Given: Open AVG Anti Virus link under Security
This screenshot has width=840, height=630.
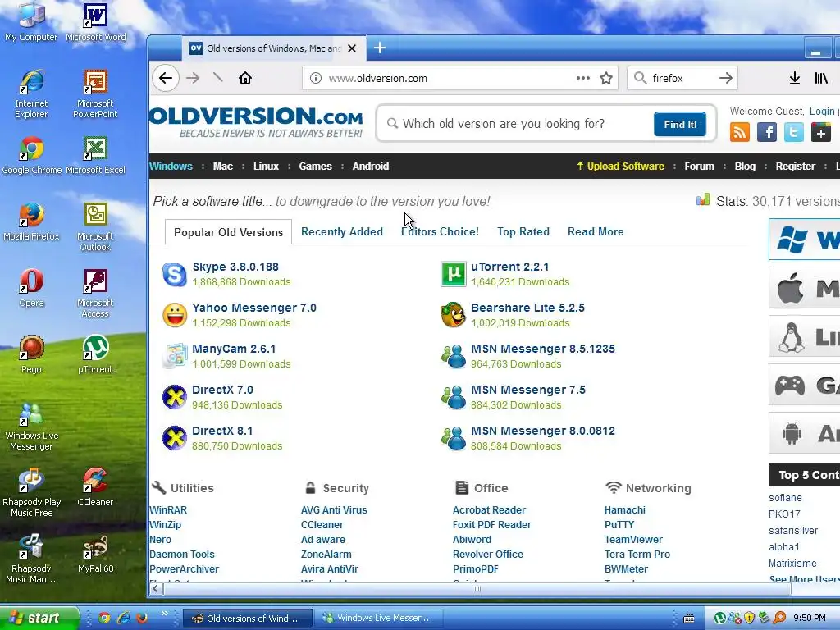Looking at the screenshot, I should [335, 510].
